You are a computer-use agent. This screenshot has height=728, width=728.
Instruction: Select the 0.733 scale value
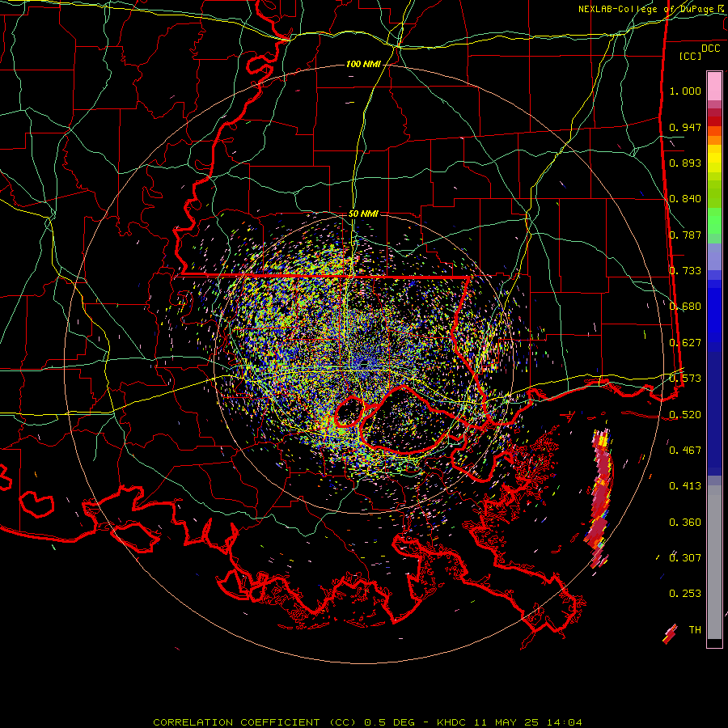685,271
